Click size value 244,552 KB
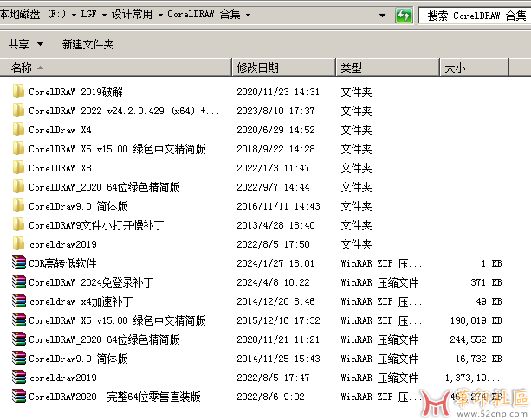 pyautogui.click(x=476, y=339)
